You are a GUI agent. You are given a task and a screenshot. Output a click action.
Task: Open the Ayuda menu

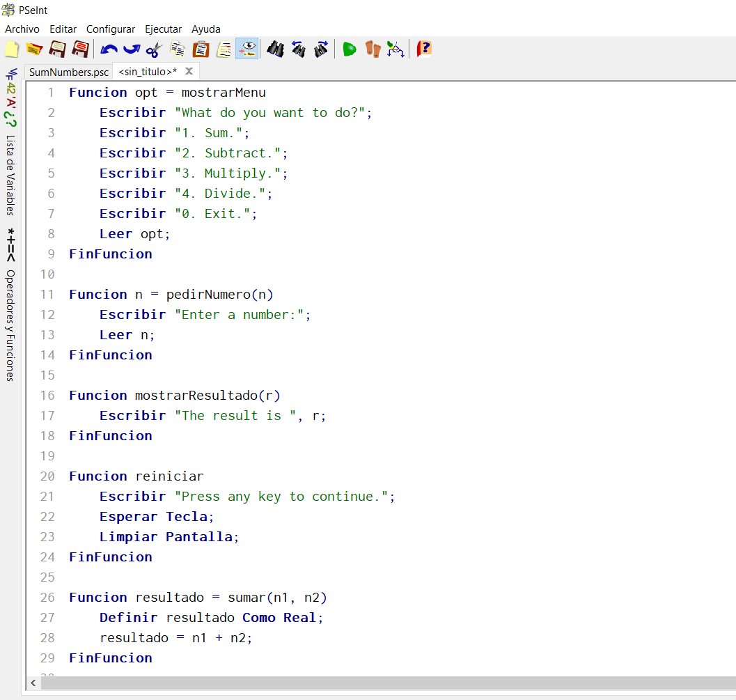pos(205,29)
